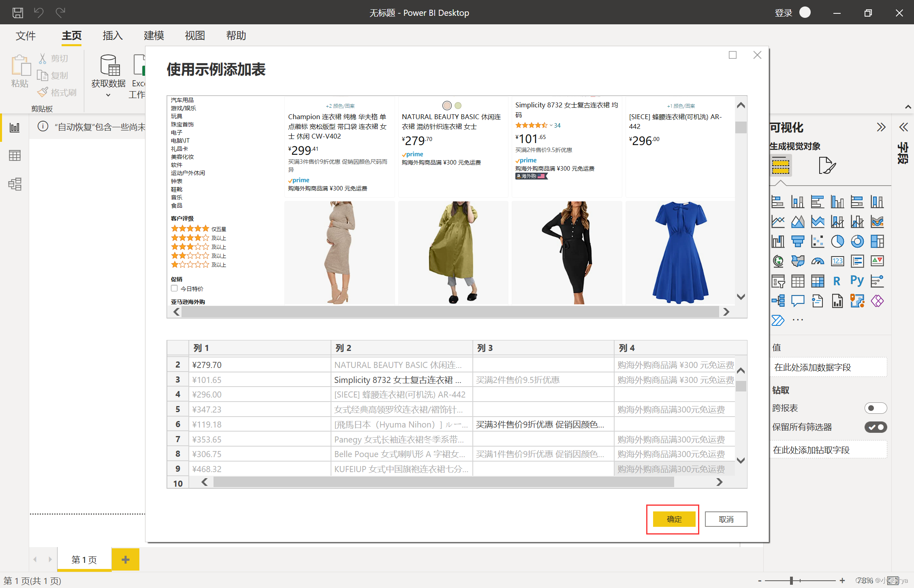Screen dimensions: 914x588
Task: Click the R script visual icon
Action: pos(837,281)
